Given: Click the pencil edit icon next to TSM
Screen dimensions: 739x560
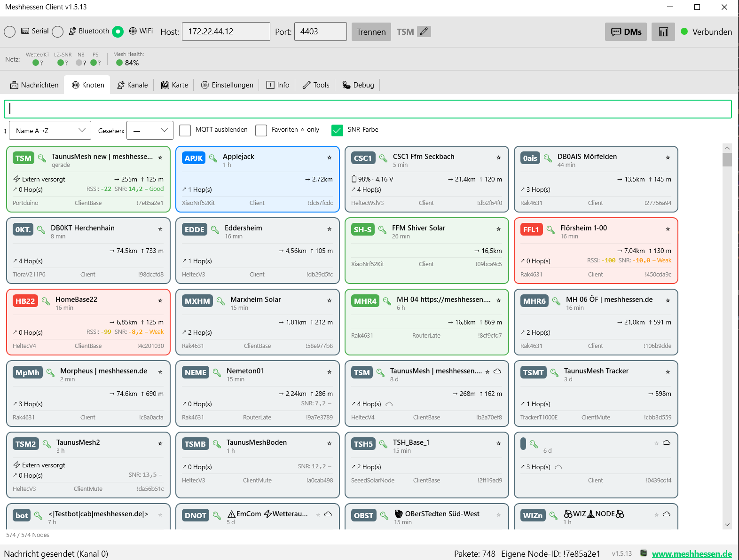Looking at the screenshot, I should pyautogui.click(x=424, y=32).
